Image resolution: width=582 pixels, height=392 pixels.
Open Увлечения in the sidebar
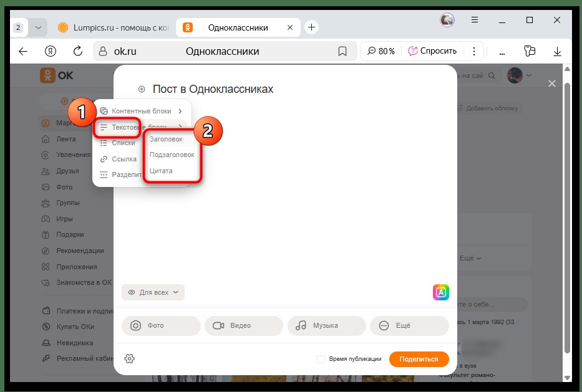pyautogui.click(x=73, y=155)
